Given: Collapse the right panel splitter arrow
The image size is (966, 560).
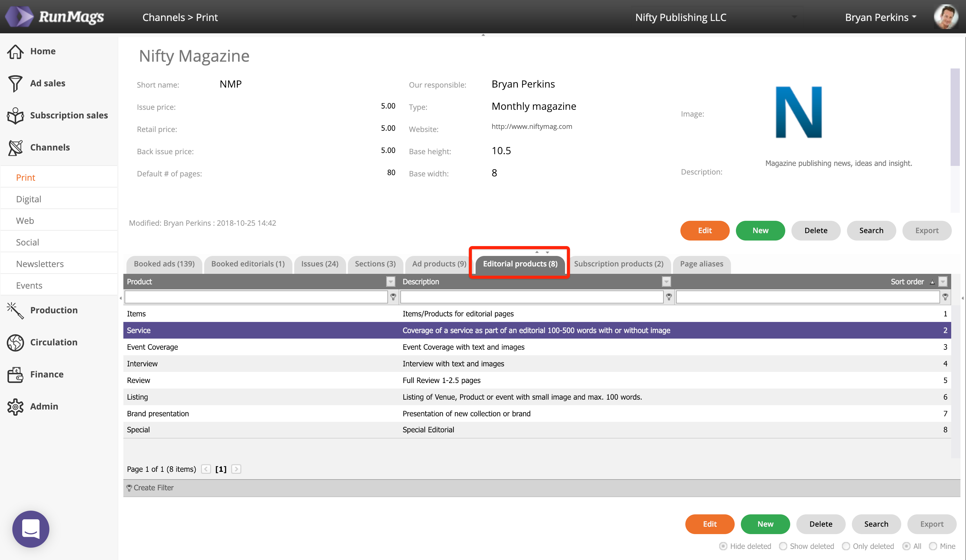Looking at the screenshot, I should (x=963, y=298).
